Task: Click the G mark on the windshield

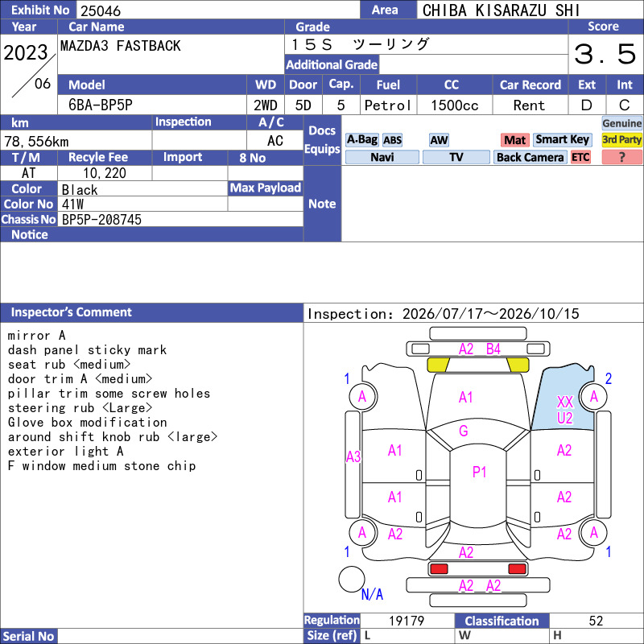Action: [464, 431]
